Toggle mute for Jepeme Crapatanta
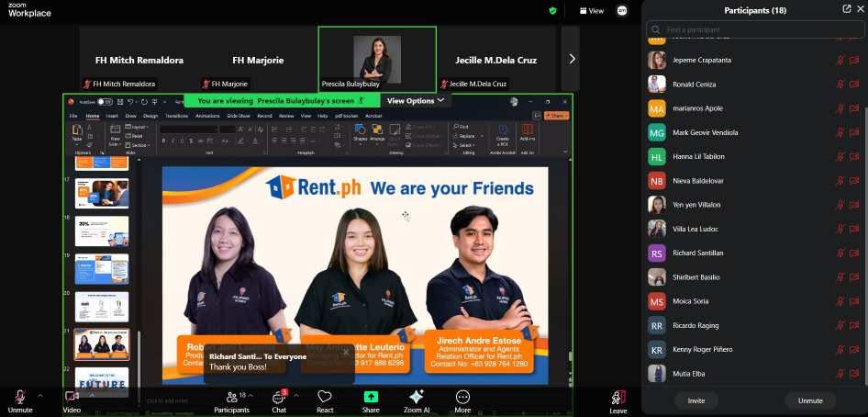The height and width of the screenshot is (417, 868). (840, 60)
